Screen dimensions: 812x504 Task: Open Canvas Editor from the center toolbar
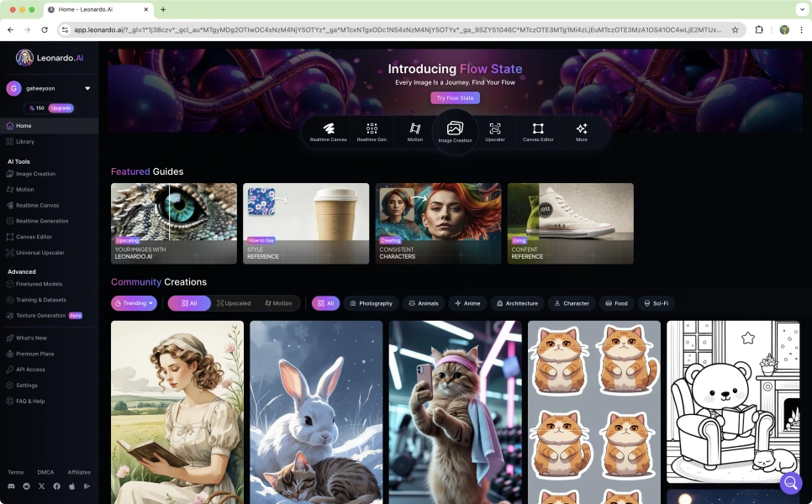pyautogui.click(x=538, y=132)
